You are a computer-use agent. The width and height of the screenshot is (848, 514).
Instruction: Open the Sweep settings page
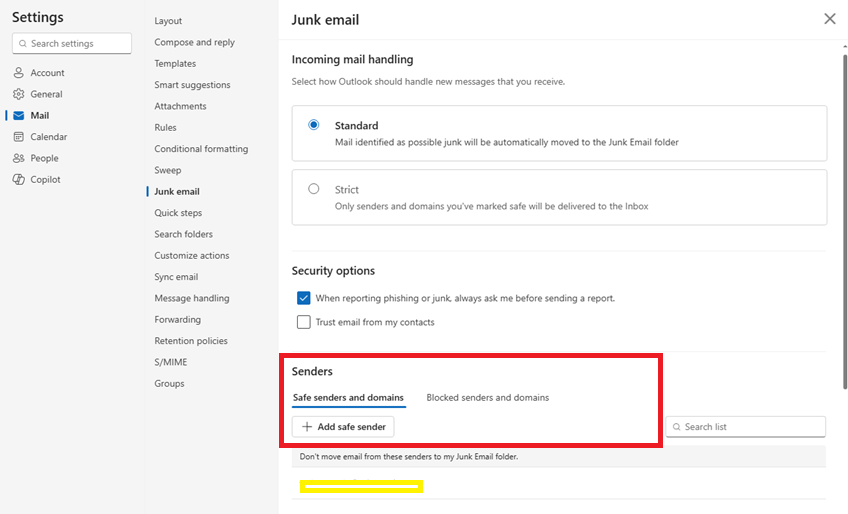tap(168, 170)
